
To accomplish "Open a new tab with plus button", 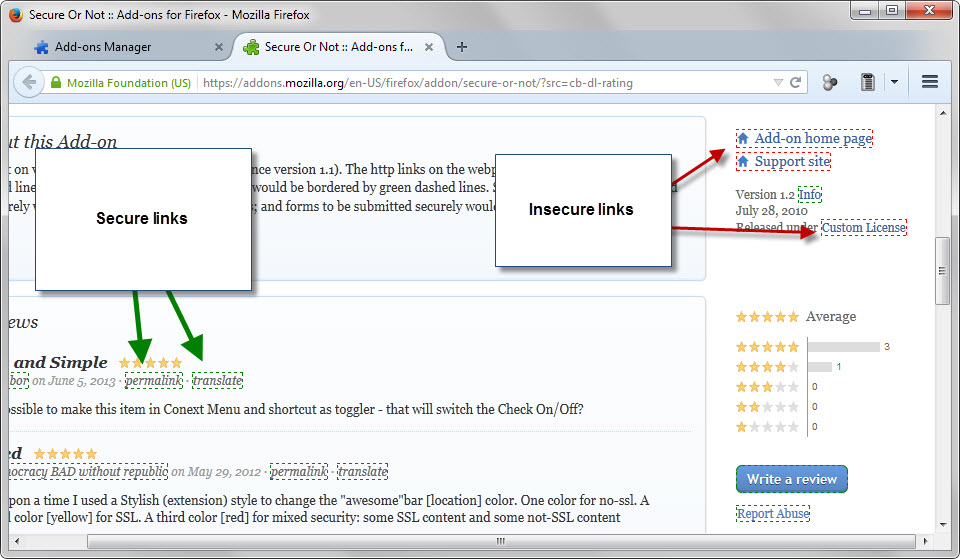I will click(x=462, y=47).
